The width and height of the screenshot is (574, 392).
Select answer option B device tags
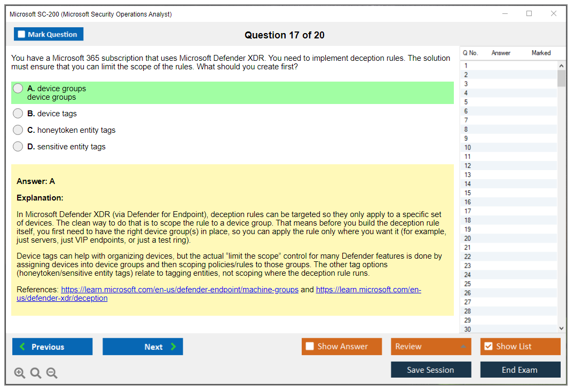point(18,113)
